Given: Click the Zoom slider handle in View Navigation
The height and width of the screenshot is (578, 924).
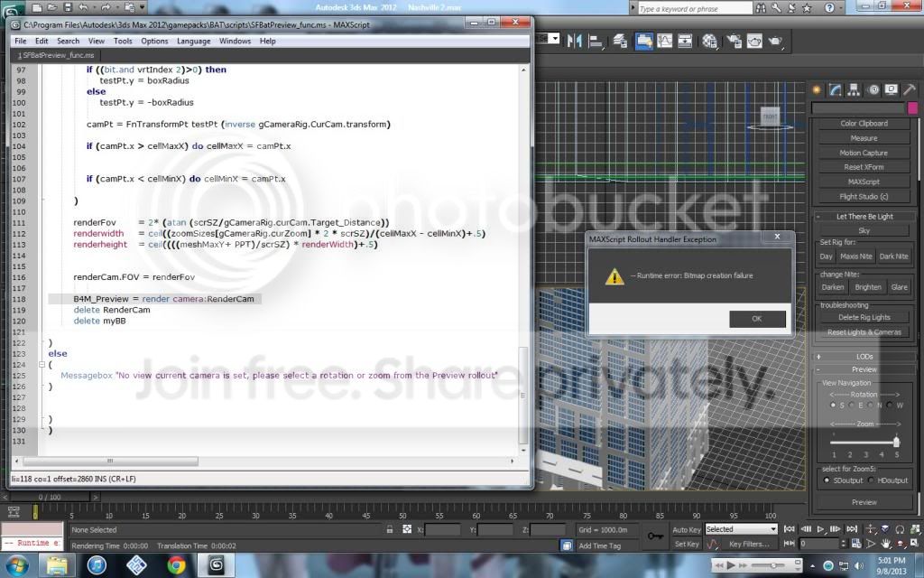Looking at the screenshot, I should tap(896, 441).
